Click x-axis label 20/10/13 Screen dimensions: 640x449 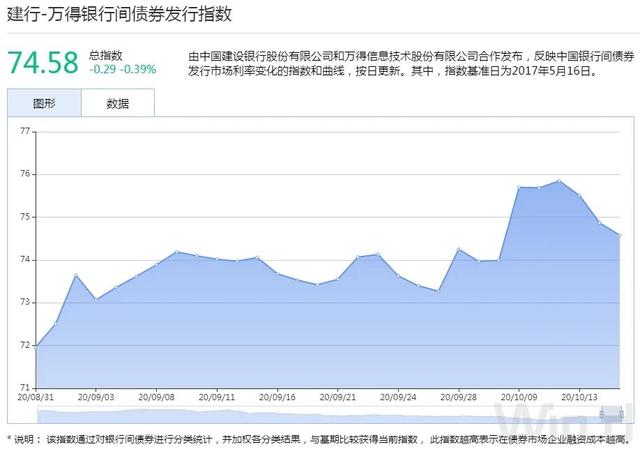(579, 397)
